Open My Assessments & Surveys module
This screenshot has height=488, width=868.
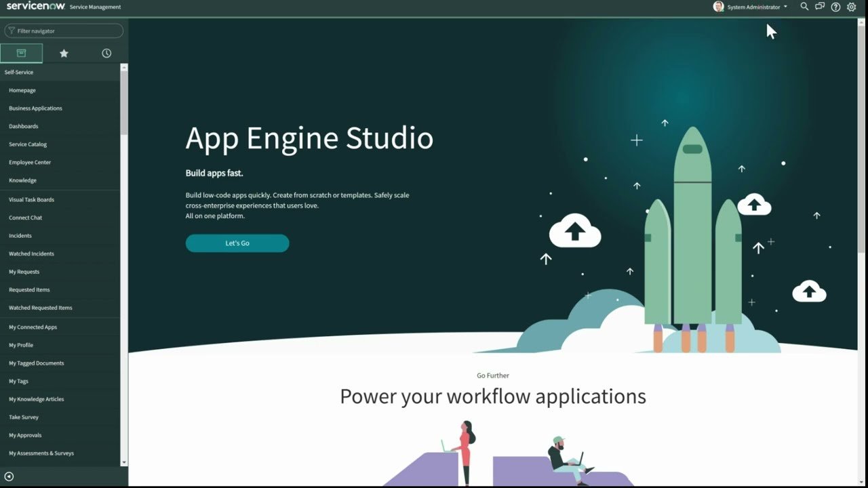coord(41,453)
